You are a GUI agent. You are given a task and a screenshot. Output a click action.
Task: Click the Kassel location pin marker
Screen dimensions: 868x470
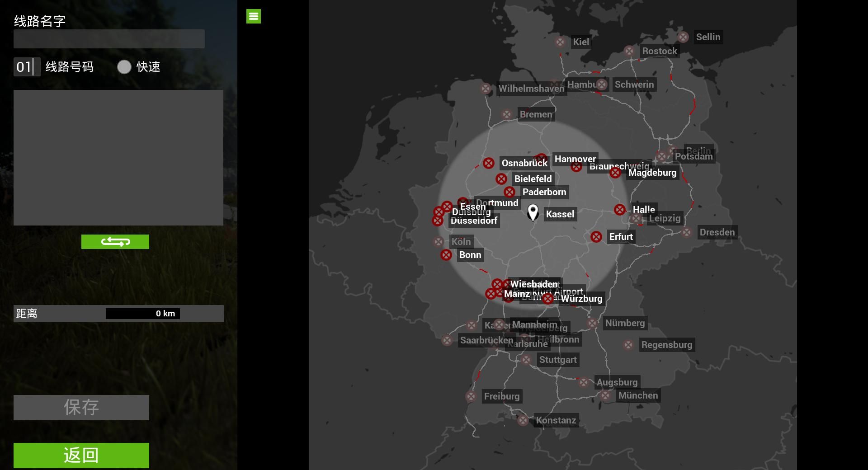coord(533,212)
